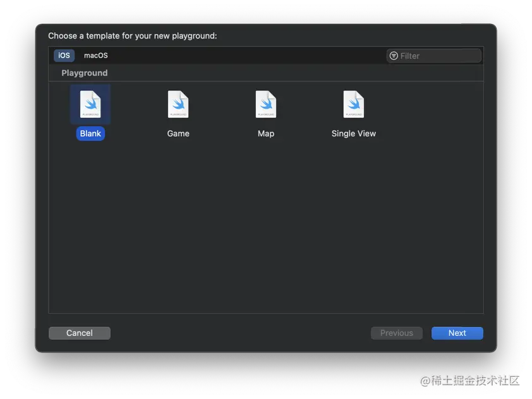Click the Blank template label
This screenshot has height=399, width=532.
[x=90, y=134]
